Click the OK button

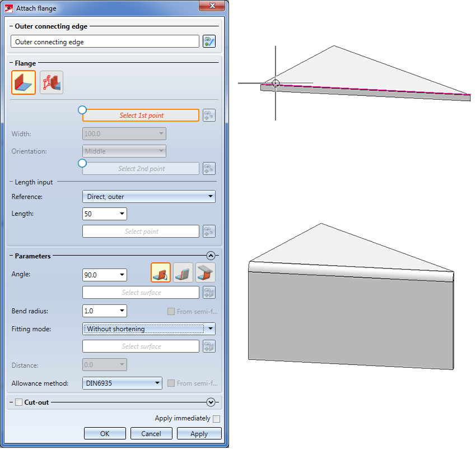[x=105, y=433]
